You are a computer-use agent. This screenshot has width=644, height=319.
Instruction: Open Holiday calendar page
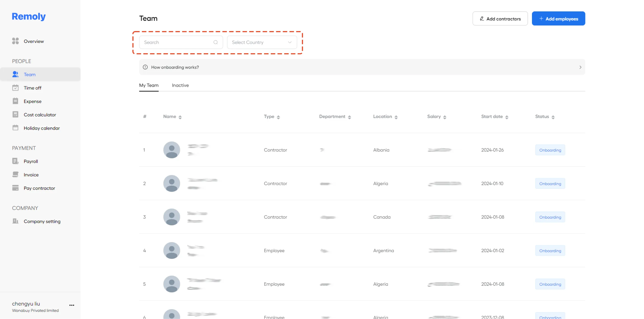[42, 128]
